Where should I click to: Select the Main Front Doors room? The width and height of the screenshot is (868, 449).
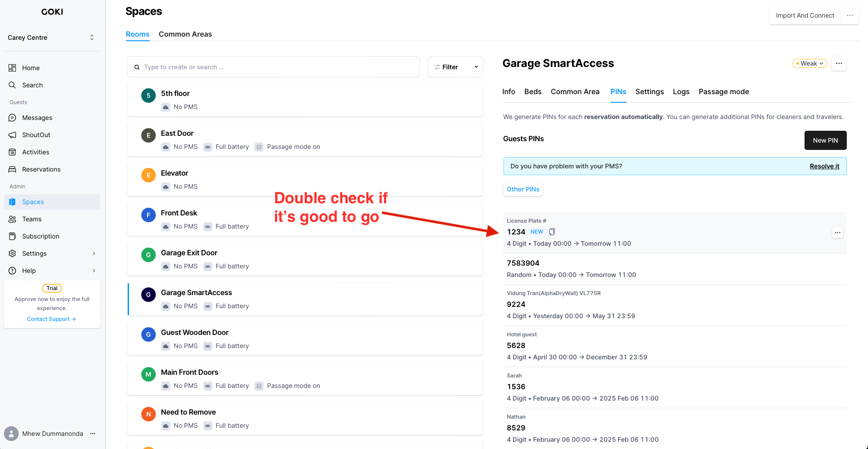pyautogui.click(x=305, y=379)
